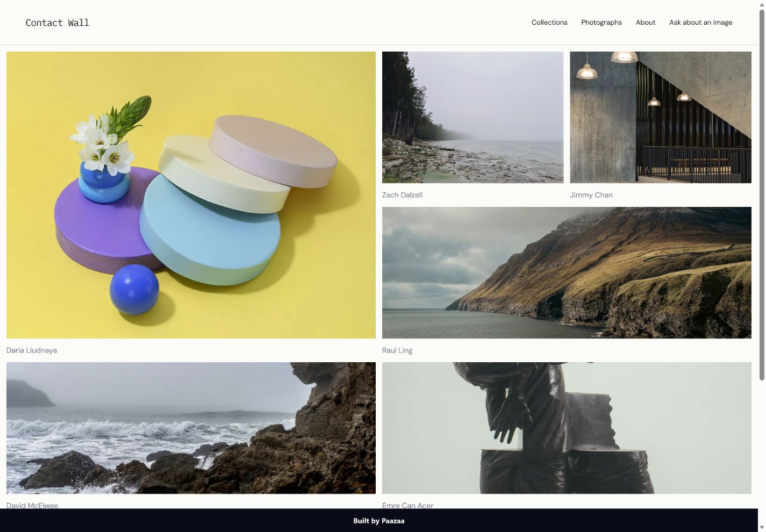The height and width of the screenshot is (532, 766).
Task: Follow the Built by Paazaa footer link
Action: click(379, 521)
